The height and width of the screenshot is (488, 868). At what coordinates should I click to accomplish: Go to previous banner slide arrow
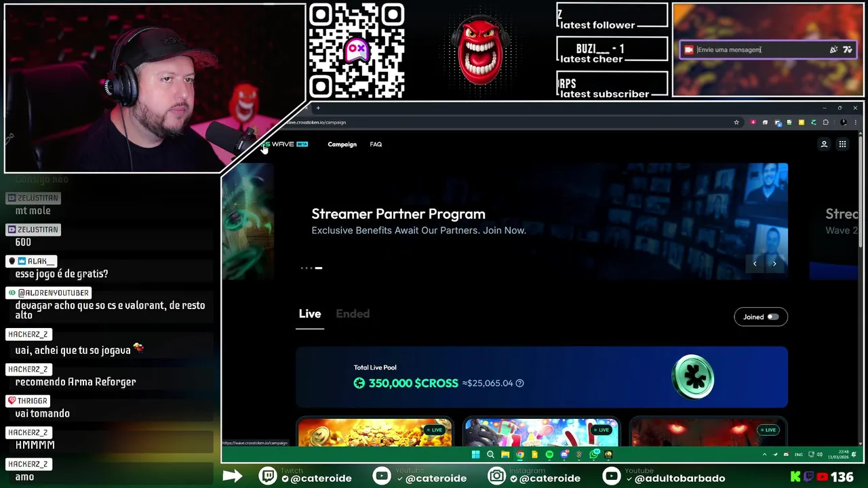coord(755,264)
